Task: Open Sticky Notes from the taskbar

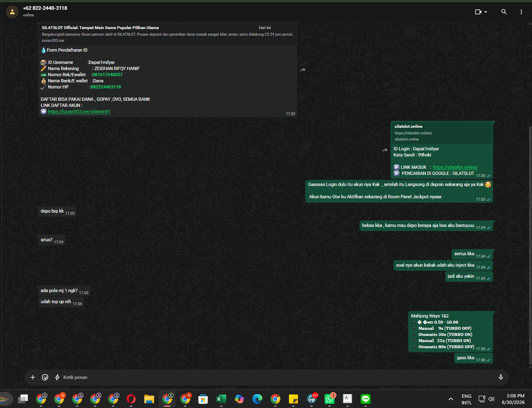Action: click(293, 399)
